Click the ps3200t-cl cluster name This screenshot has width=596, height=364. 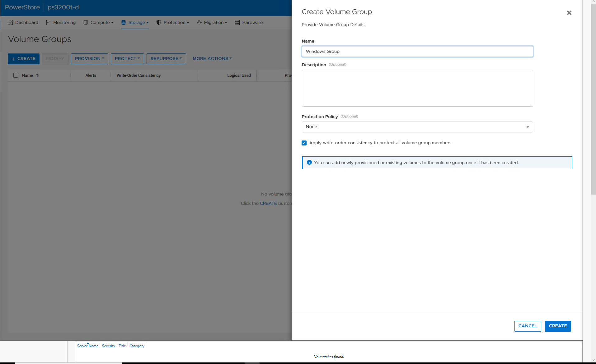(x=63, y=7)
